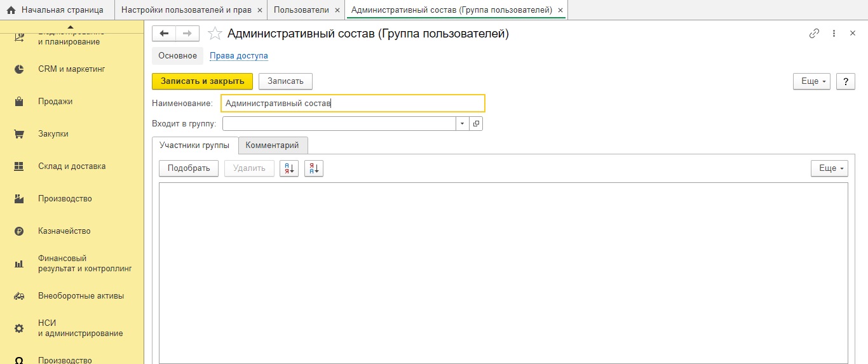868x364 pixels.
Task: Open the Еще menu in members toolbar
Action: point(829,168)
